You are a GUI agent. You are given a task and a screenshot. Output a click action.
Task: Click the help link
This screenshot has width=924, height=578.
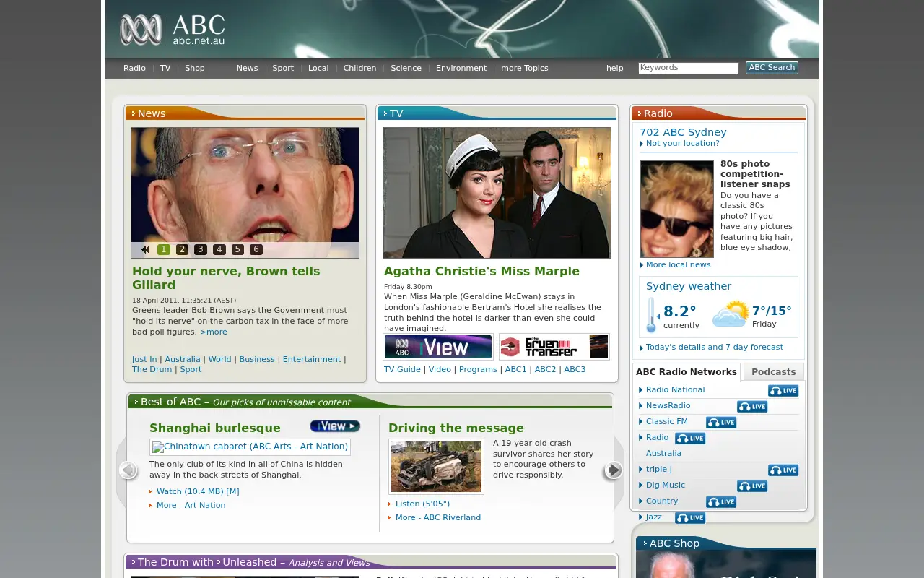615,68
